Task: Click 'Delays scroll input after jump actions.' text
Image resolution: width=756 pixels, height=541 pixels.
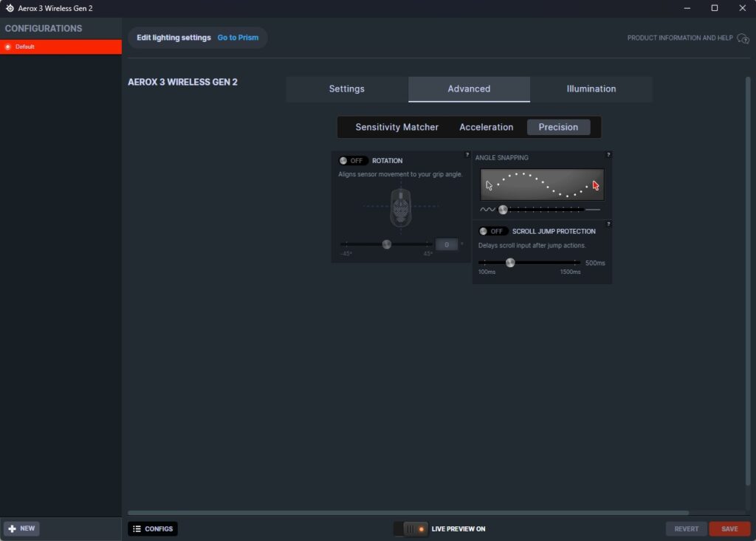Action: click(x=532, y=246)
